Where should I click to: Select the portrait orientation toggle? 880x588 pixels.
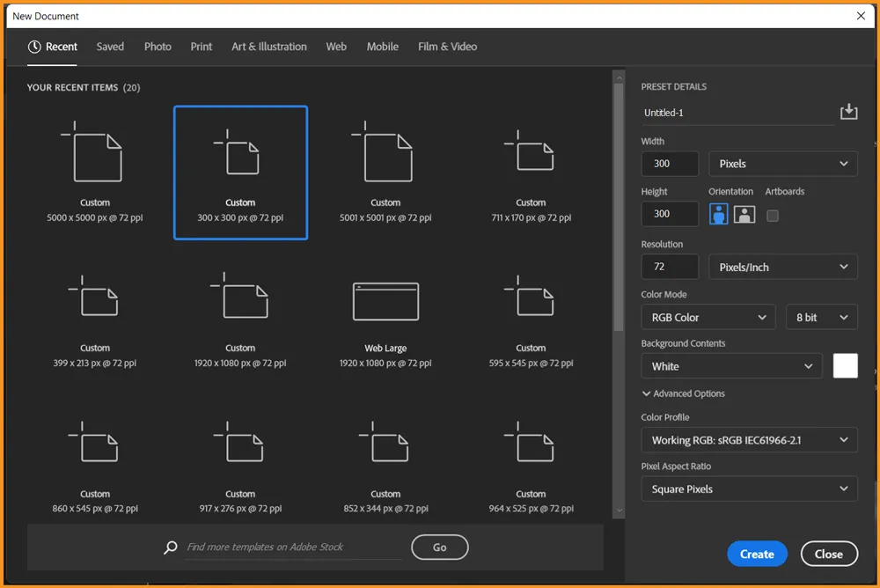pos(718,214)
